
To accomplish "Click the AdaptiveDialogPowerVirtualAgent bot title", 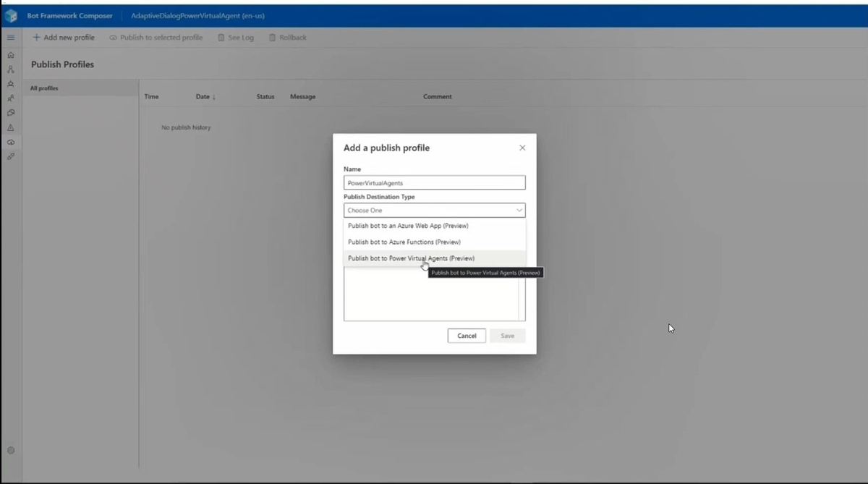I will [197, 16].
